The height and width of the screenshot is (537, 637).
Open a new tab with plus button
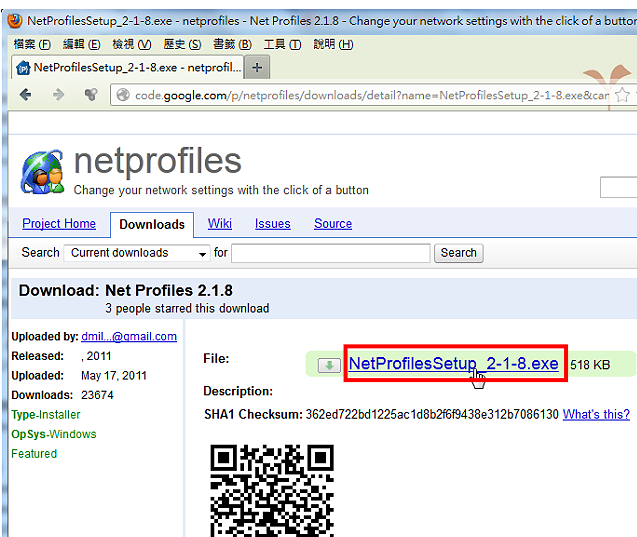(x=257, y=67)
